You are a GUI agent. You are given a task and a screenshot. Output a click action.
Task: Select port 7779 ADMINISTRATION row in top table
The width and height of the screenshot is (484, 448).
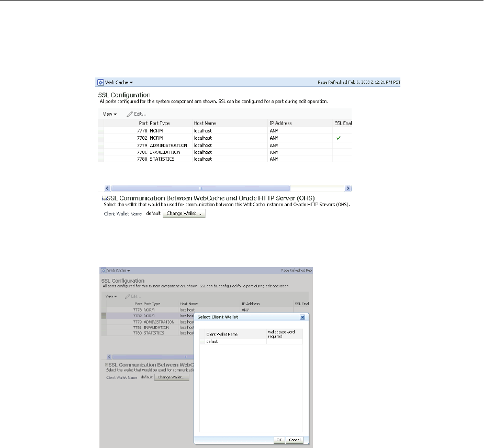[x=224, y=145]
